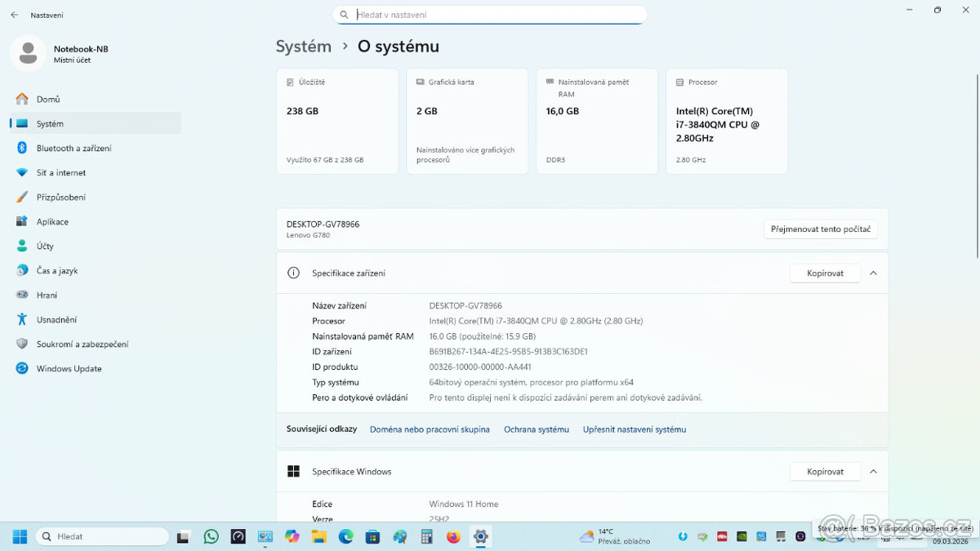This screenshot has height=551, width=980.
Task: Open Task View on the taskbar
Action: [184, 536]
